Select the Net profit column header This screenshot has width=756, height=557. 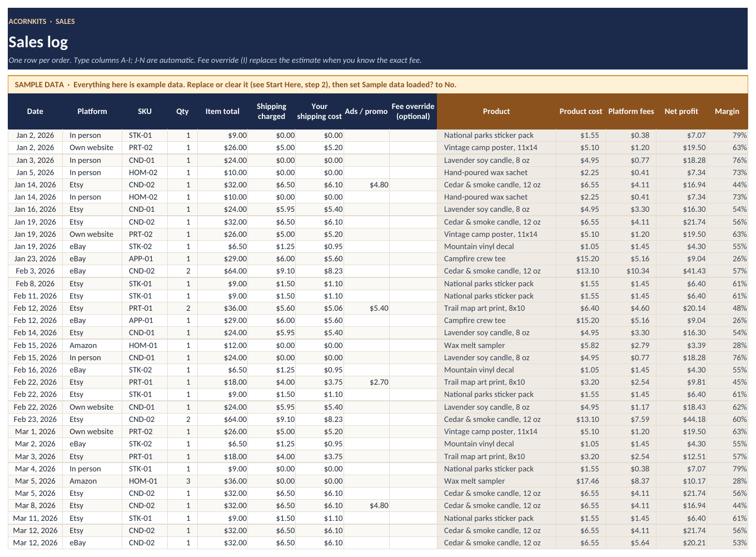(x=681, y=111)
